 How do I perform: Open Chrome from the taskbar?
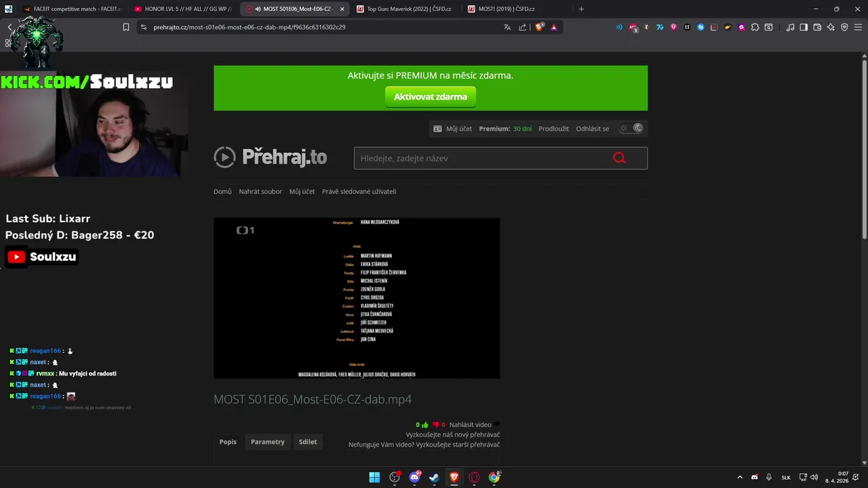(x=494, y=477)
